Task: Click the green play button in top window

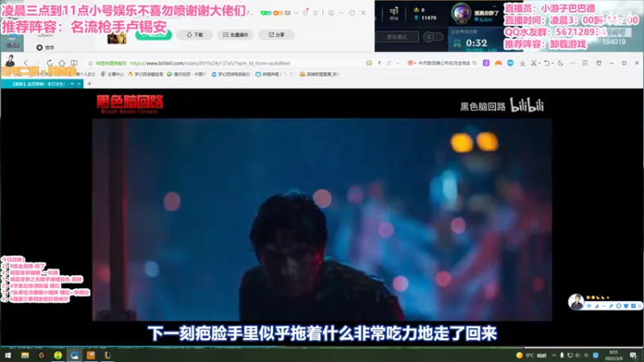Action: pyautogui.click(x=154, y=35)
